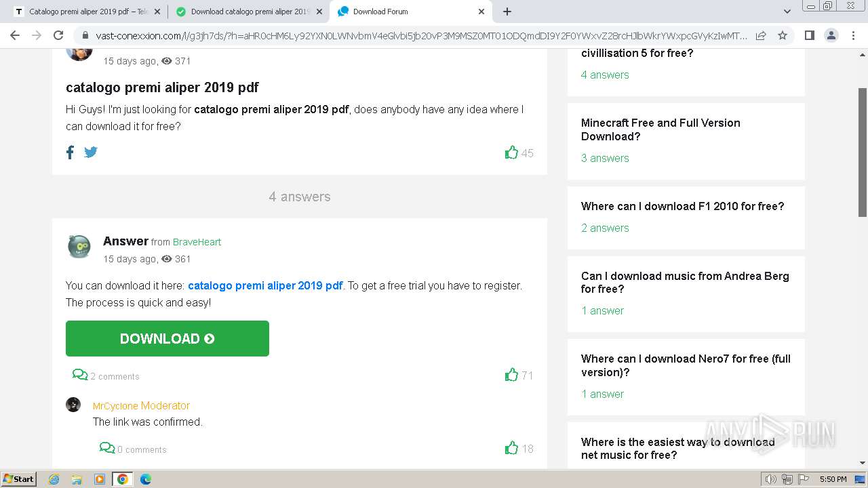The width and height of the screenshot is (868, 488).
Task: Go back to the previous page
Action: 15,35
